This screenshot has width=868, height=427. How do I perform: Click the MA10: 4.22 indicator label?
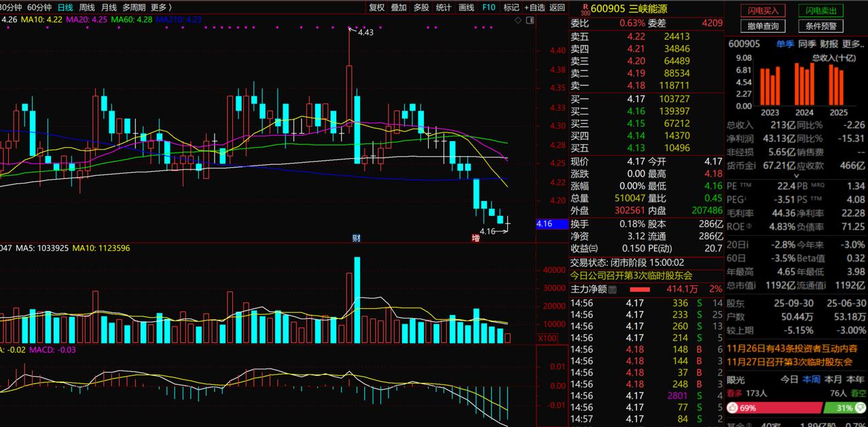(x=41, y=20)
